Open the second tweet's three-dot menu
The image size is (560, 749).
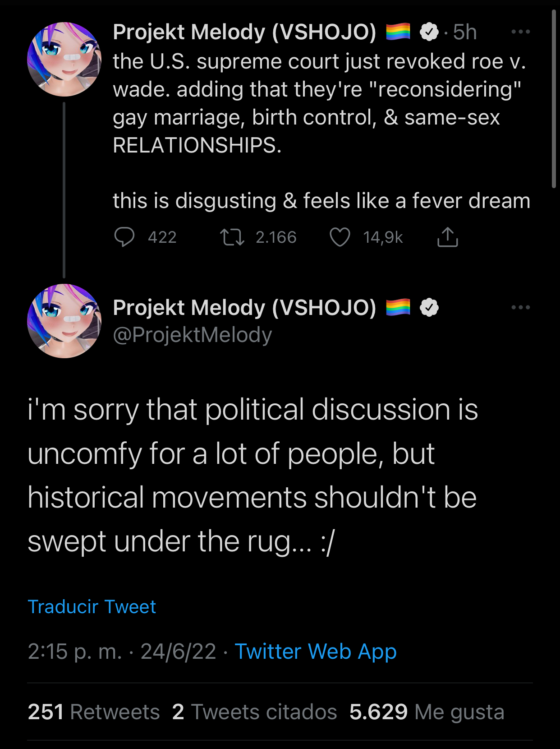coord(520,307)
